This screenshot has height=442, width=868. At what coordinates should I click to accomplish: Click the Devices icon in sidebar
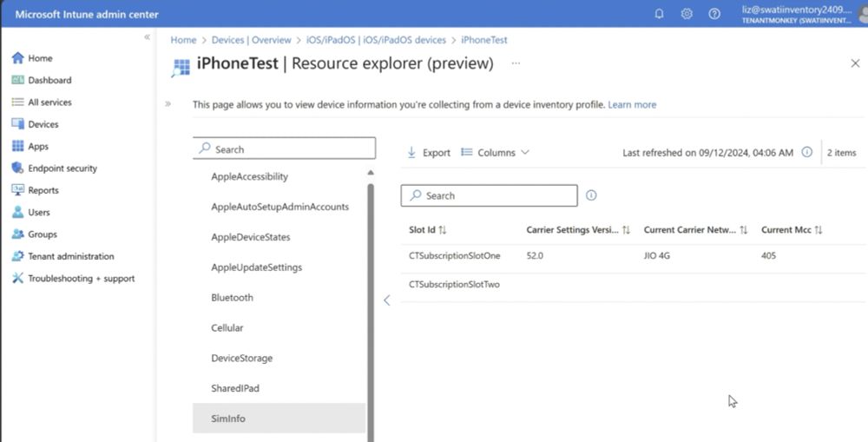pos(17,124)
